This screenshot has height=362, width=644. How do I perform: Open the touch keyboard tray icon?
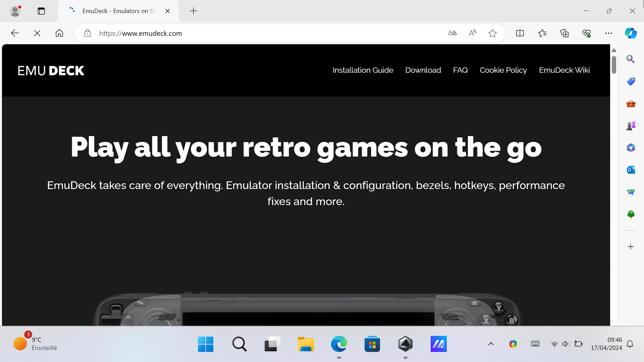tap(535, 344)
